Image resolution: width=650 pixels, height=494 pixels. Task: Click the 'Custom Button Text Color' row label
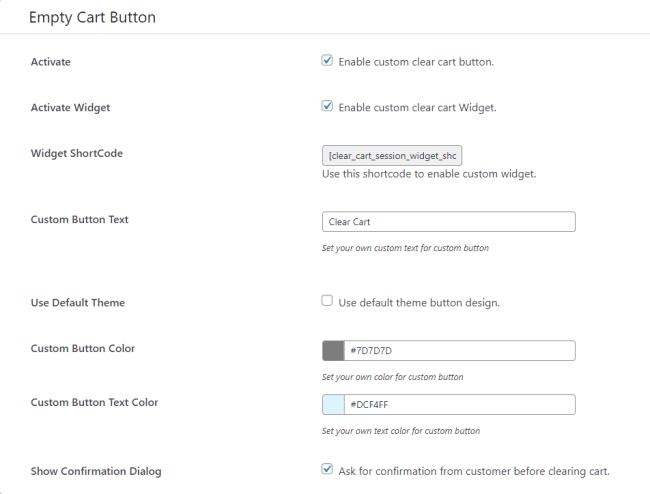[x=95, y=402]
